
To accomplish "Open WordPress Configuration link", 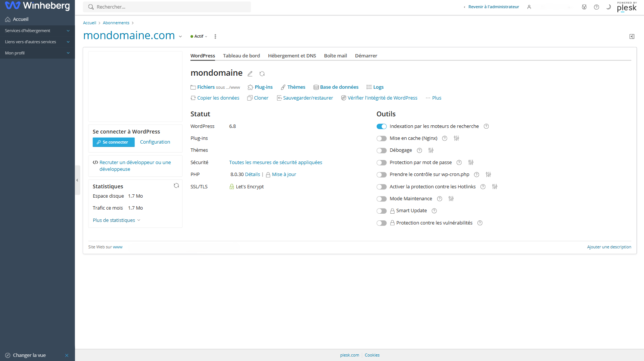I will tap(155, 142).
